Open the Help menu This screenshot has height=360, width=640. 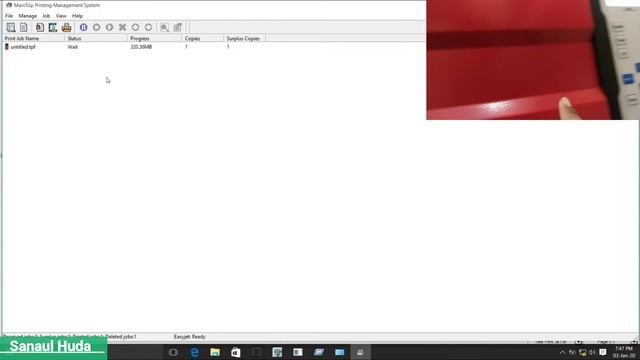(x=78, y=16)
